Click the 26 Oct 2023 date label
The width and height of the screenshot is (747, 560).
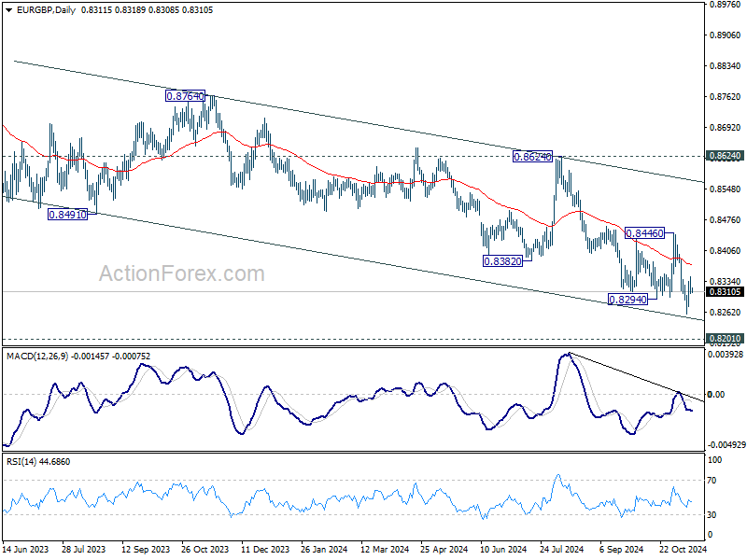click(x=204, y=549)
